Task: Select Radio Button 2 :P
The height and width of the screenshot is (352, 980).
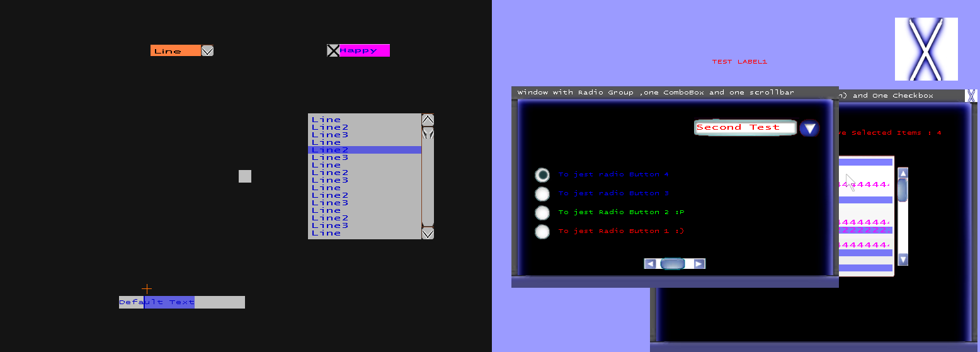Action: coord(542,212)
